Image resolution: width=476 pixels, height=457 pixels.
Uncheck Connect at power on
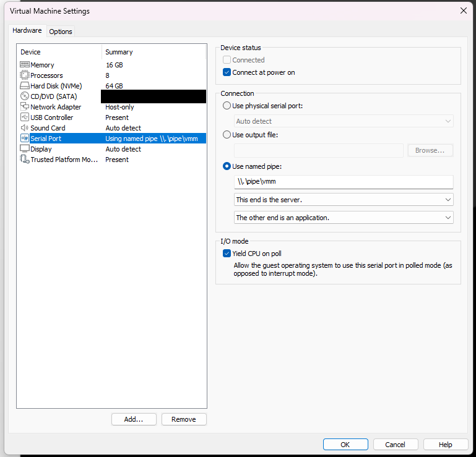(227, 72)
